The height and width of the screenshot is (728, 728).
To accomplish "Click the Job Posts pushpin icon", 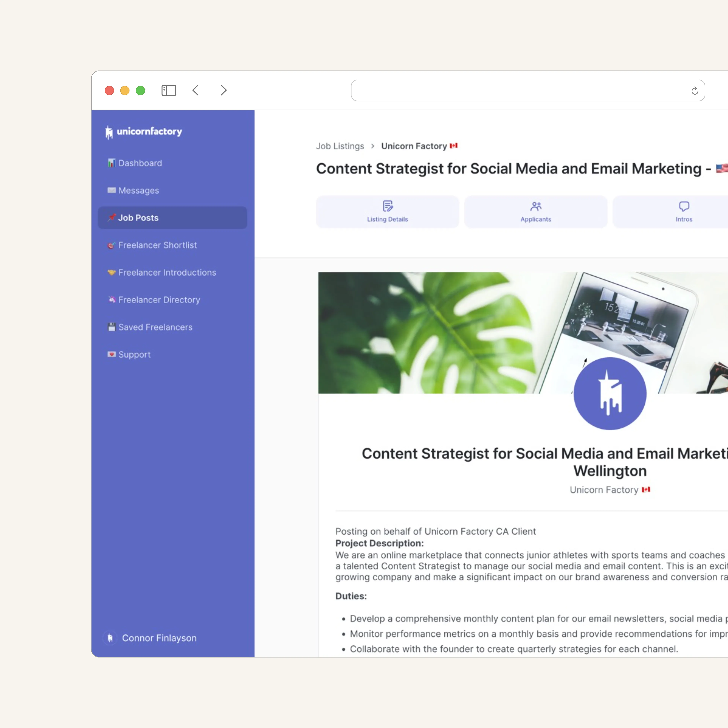I will point(111,217).
